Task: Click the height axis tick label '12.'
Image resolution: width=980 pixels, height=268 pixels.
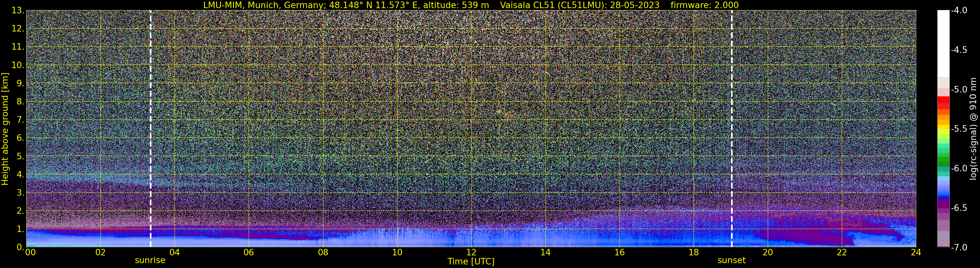Action: [x=18, y=29]
